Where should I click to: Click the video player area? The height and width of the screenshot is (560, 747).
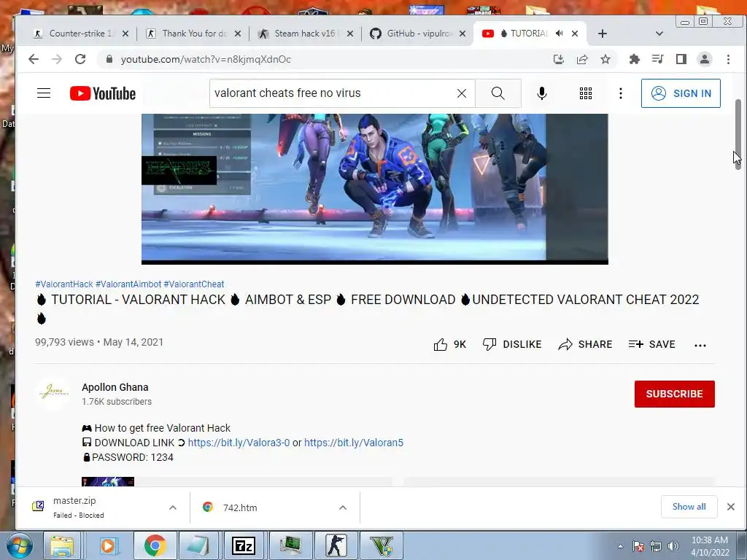pos(374,188)
